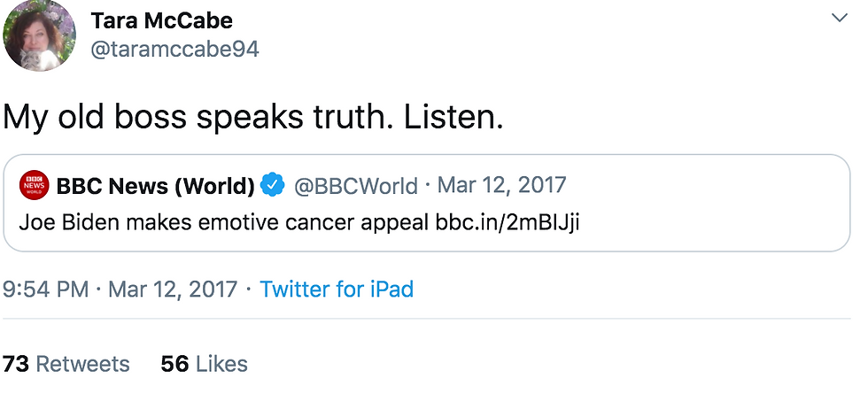Click the Retweets label
Screen dimensions: 868x394
point(82,364)
